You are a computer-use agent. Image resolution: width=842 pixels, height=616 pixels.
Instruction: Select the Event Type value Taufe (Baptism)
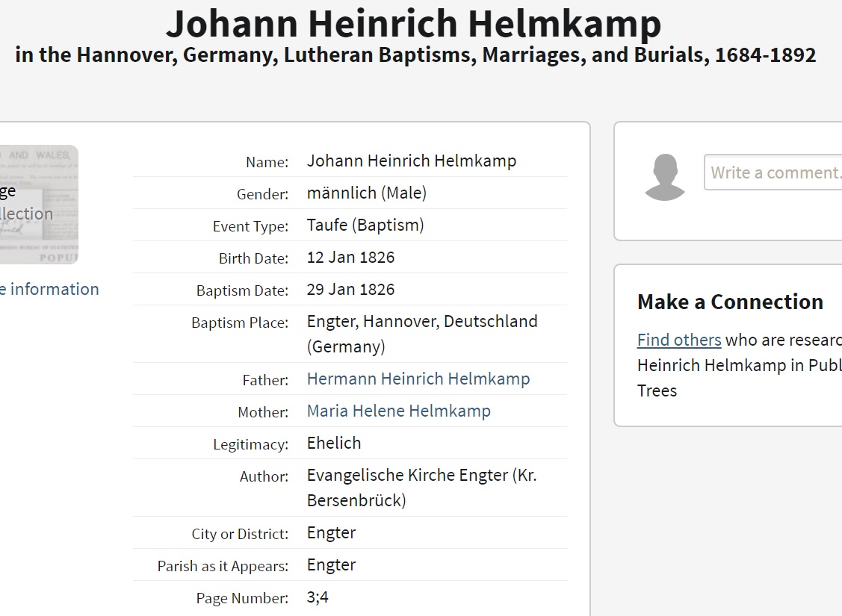point(365,225)
